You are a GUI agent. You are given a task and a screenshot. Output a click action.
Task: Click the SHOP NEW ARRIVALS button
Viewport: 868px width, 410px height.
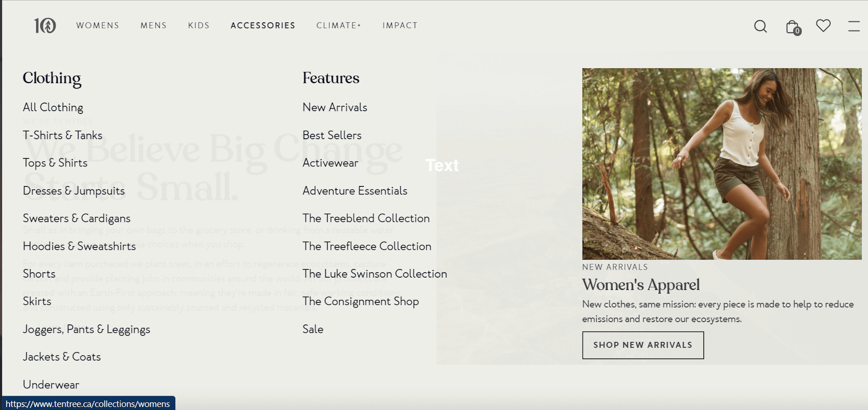pyautogui.click(x=643, y=345)
